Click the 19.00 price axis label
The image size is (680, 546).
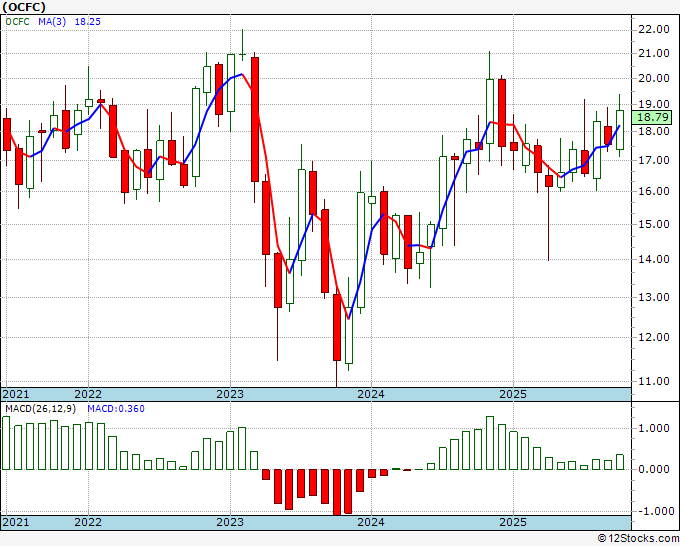click(x=654, y=105)
